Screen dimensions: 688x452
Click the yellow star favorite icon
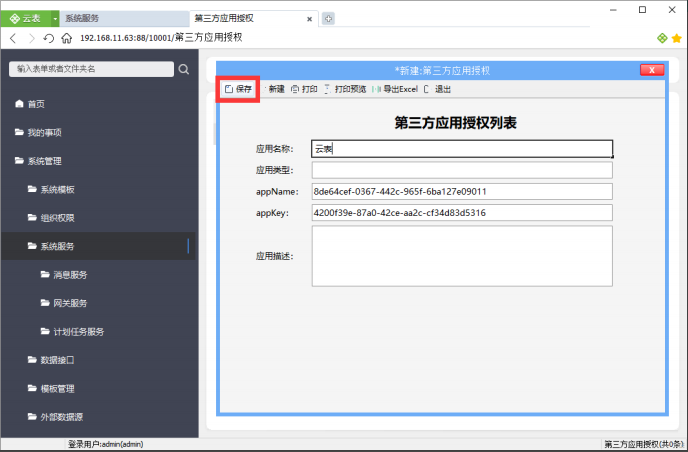click(677, 38)
